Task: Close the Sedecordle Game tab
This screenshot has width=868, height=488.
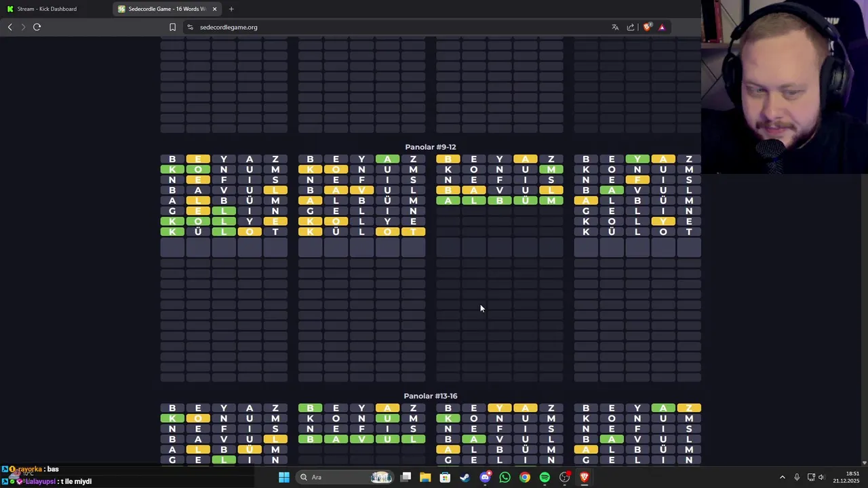Action: (x=215, y=9)
